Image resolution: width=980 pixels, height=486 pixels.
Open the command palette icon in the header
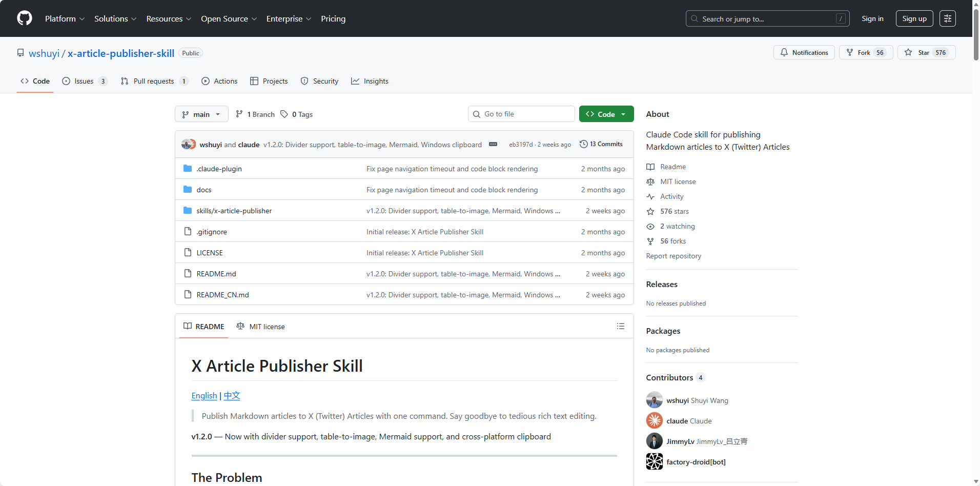pos(948,18)
